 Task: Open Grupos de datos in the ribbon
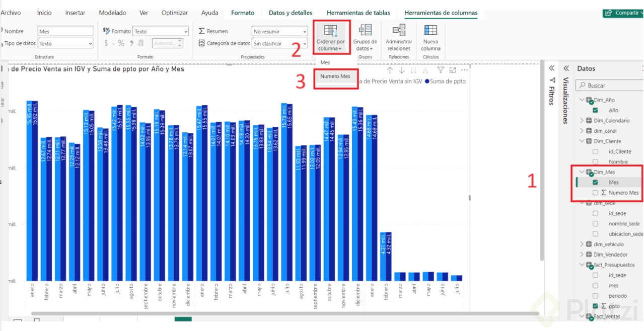click(365, 37)
